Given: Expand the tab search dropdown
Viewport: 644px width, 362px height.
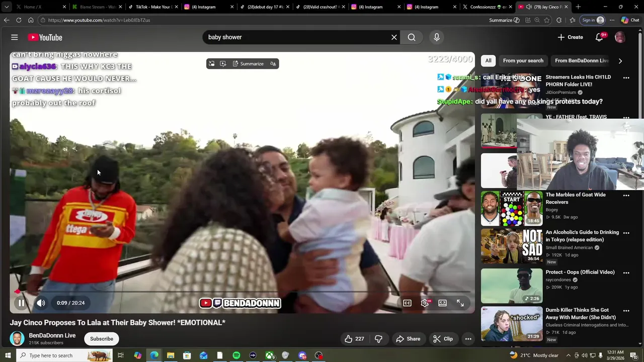Looking at the screenshot, I should 6,7.
